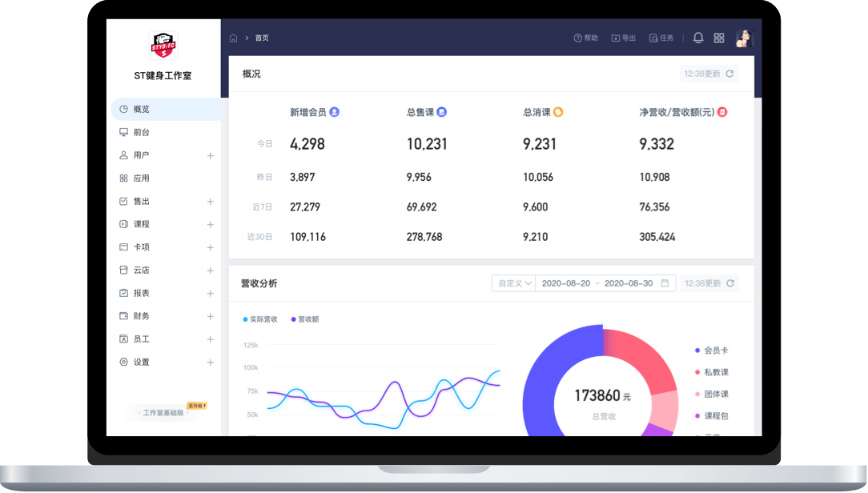The image size is (868, 493).
Task: Click the 新增会员 member icon
Action: 335,112
